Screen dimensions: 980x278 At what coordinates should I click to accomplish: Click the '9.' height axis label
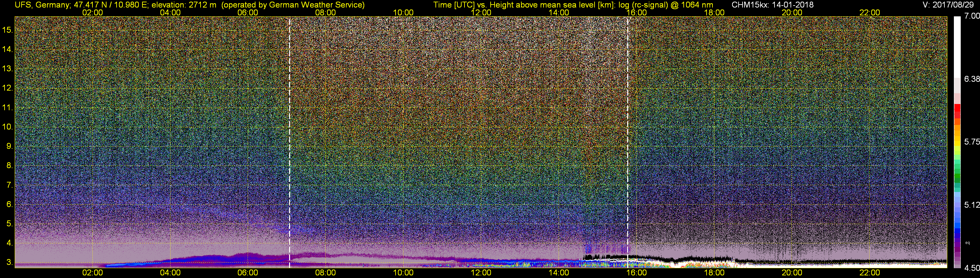tap(9, 146)
